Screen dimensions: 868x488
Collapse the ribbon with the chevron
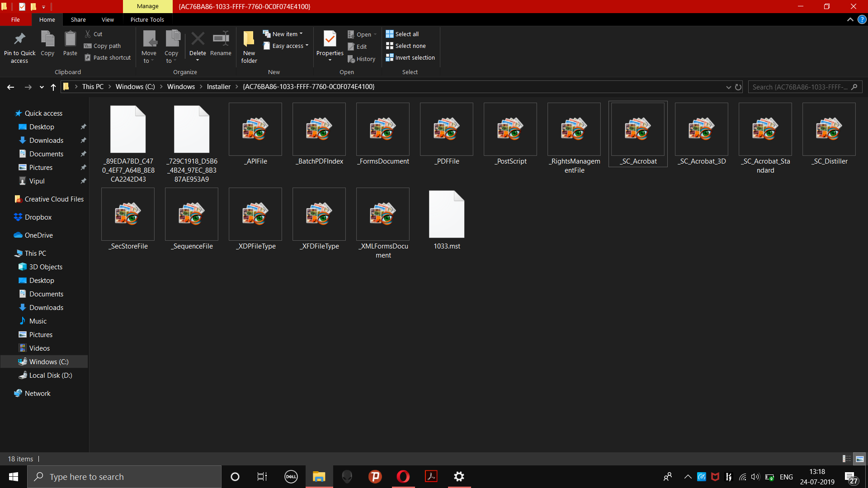[x=850, y=19]
